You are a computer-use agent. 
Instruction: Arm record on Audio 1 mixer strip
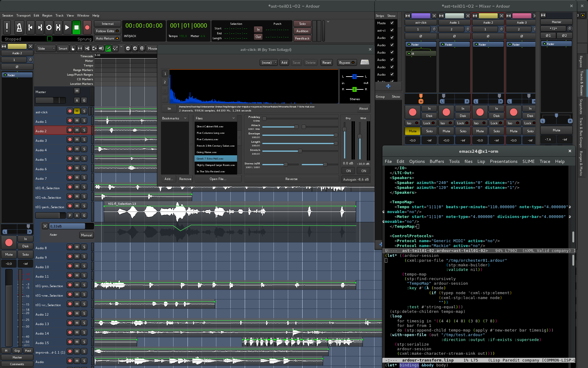(x=446, y=112)
